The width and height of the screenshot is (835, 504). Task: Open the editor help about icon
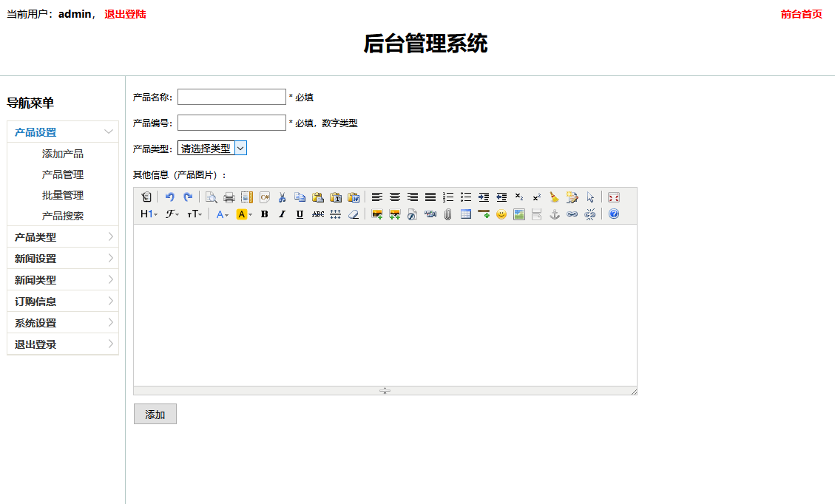(613, 214)
